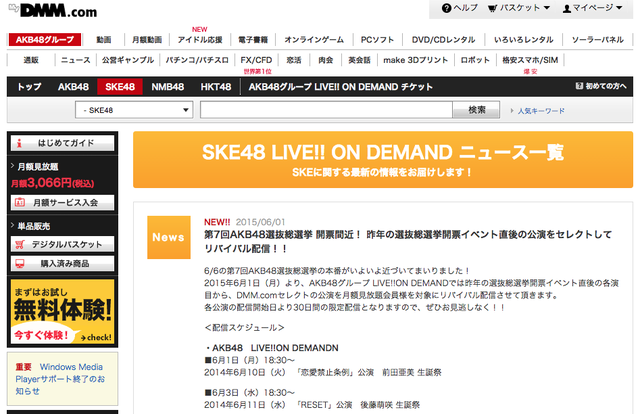This screenshot has height=414, width=640.
Task: Open the 恋活 menu item
Action: pos(293,60)
